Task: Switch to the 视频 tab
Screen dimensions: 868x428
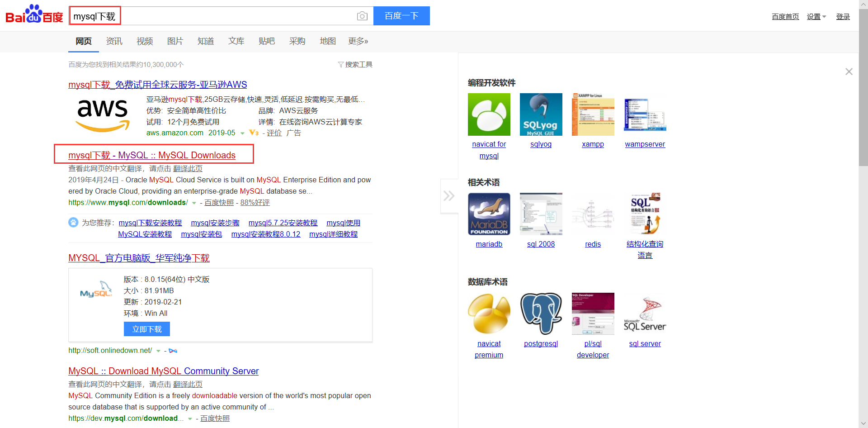Action: (x=145, y=41)
